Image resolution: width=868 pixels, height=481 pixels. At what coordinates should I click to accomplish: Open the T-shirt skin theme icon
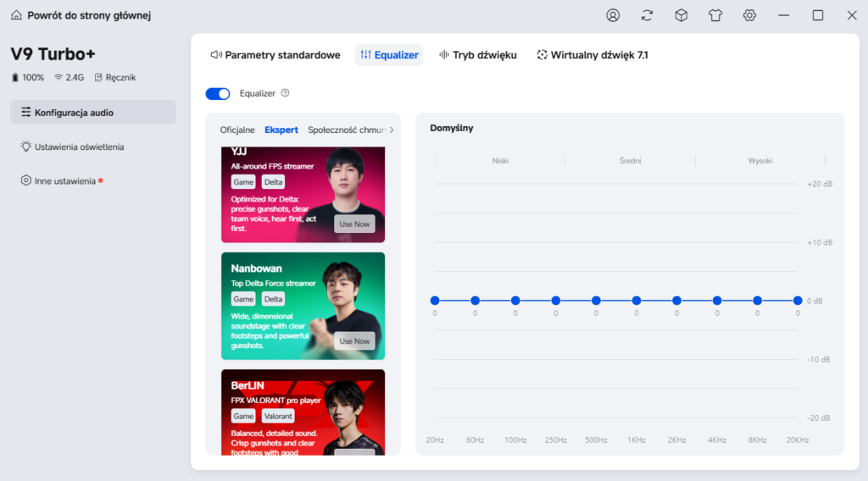point(715,15)
